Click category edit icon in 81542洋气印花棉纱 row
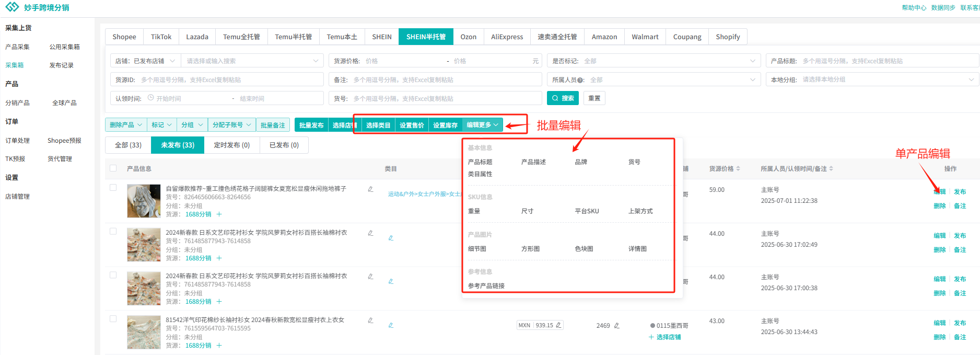The width and height of the screenshot is (980, 355). pos(391,325)
